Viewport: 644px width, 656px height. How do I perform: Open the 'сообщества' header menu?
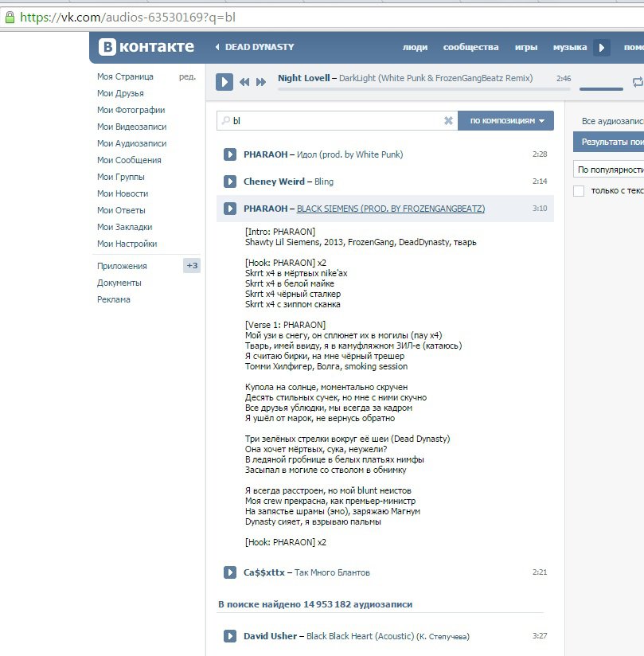(x=470, y=47)
